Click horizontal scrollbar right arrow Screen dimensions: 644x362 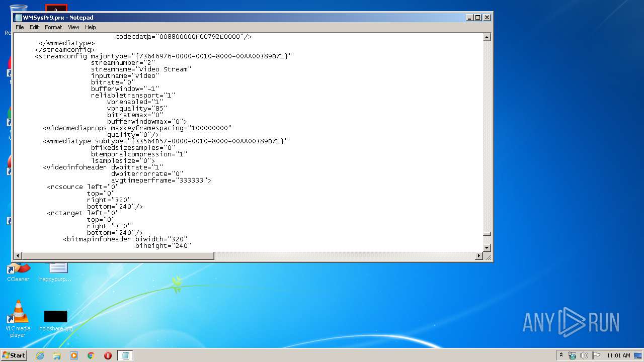(479, 256)
